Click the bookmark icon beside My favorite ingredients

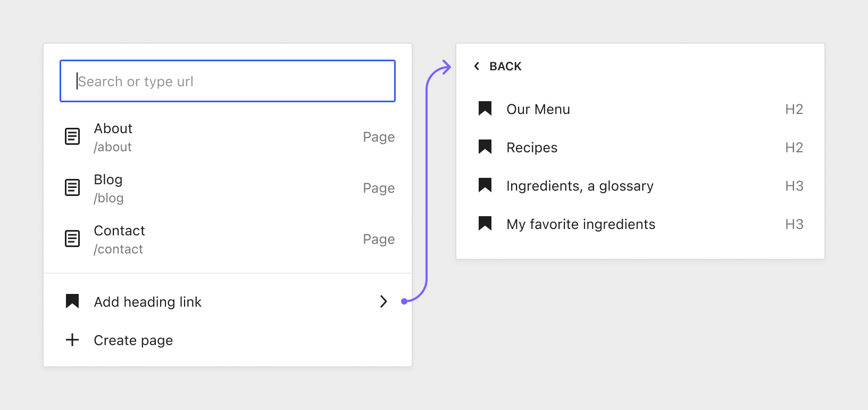point(485,223)
